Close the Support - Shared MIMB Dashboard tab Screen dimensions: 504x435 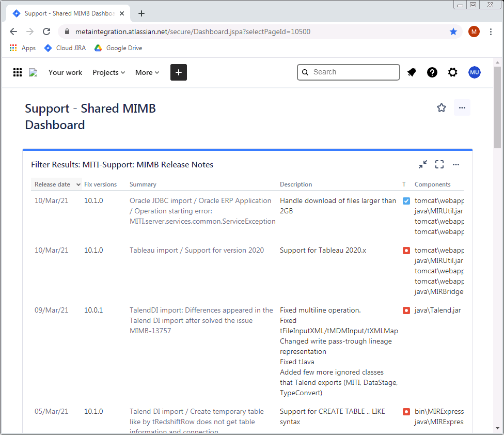[x=122, y=13]
